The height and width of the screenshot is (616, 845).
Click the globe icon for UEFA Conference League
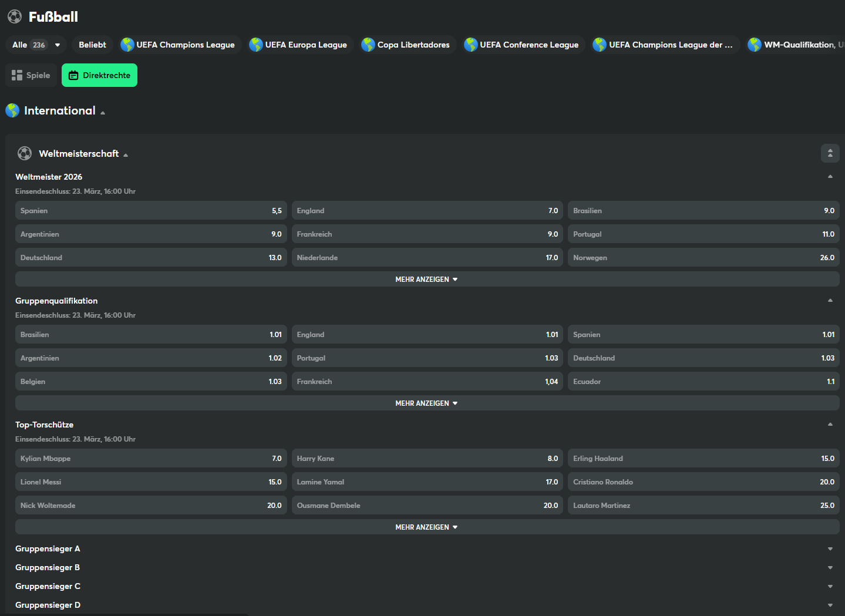click(470, 45)
